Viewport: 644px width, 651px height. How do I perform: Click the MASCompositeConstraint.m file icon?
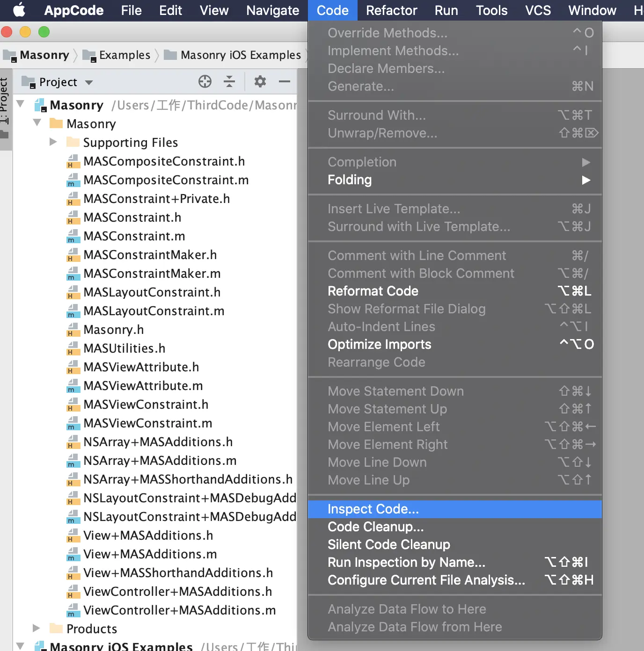click(73, 180)
